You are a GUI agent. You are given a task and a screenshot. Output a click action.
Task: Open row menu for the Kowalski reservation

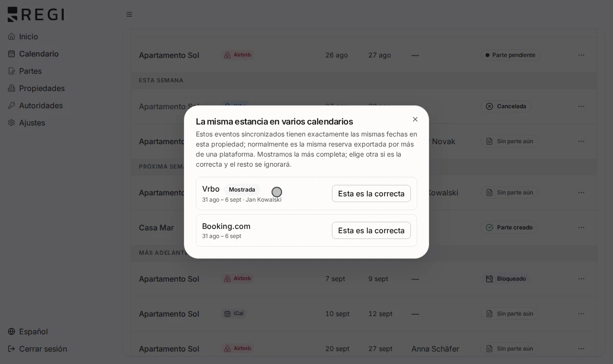[581, 193]
